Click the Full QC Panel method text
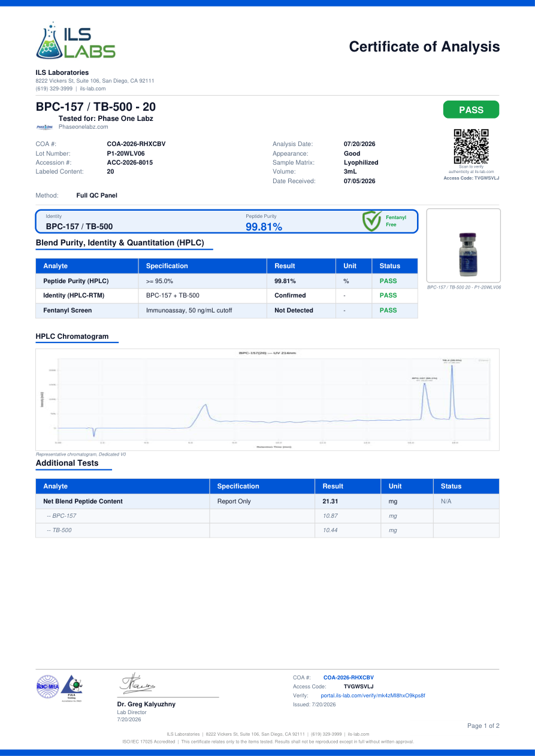This screenshot has width=535, height=756. tap(97, 195)
